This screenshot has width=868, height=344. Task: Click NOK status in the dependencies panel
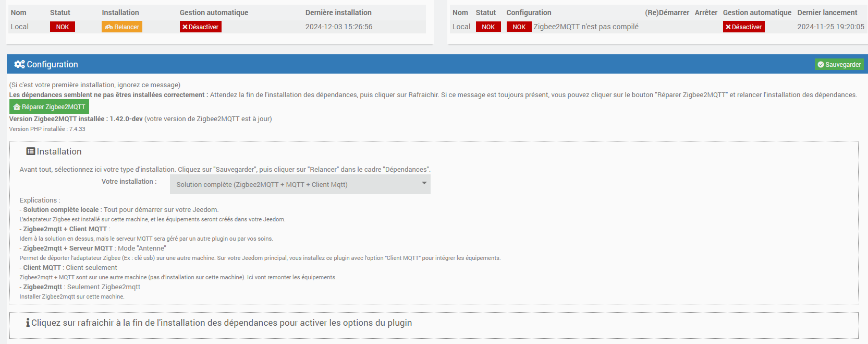click(x=63, y=27)
